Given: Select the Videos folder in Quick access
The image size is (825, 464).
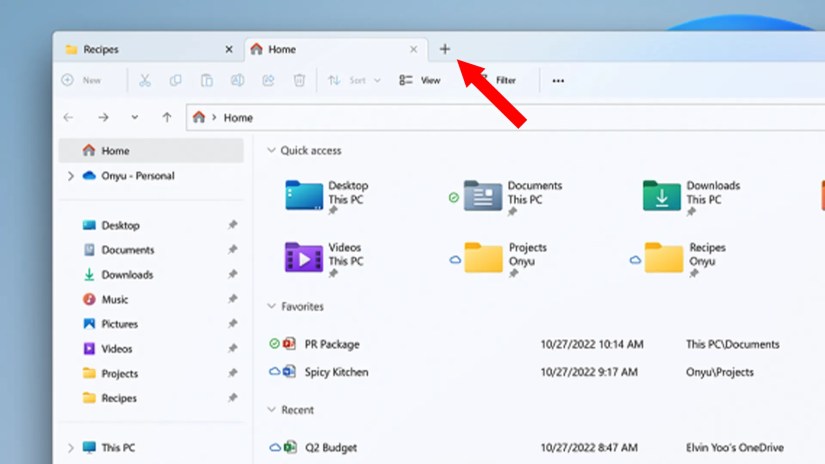Looking at the screenshot, I should (x=324, y=259).
